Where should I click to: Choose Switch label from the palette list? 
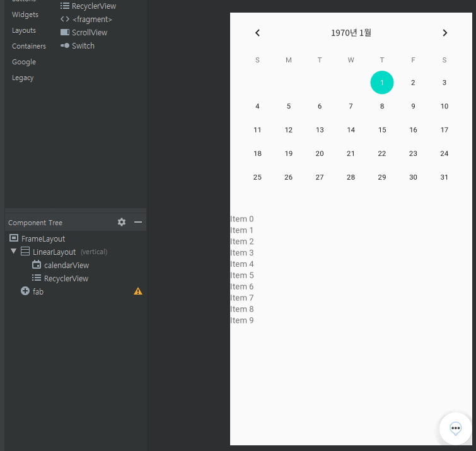pyautogui.click(x=83, y=46)
